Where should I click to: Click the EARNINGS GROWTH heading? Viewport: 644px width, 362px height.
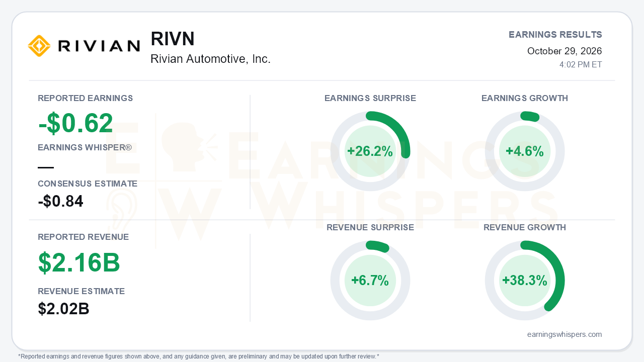click(x=525, y=98)
